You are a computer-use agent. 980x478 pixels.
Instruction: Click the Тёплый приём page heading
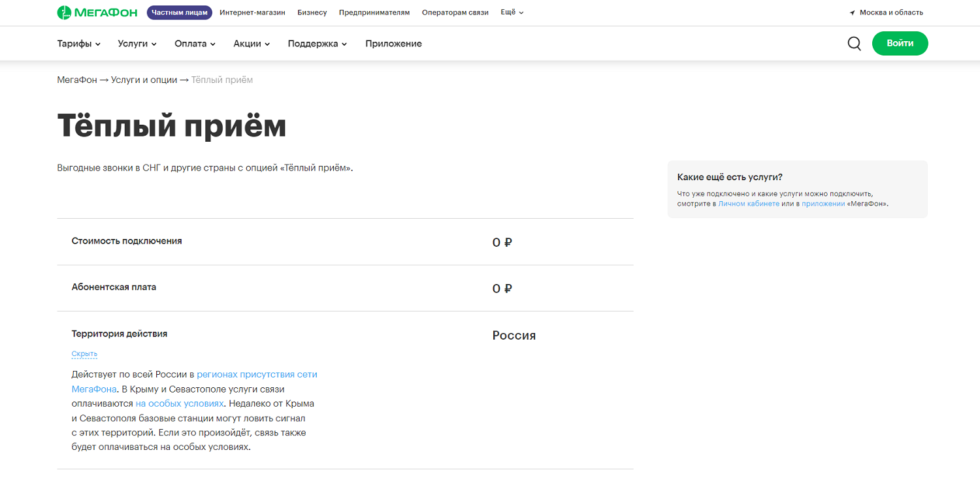[x=172, y=125]
